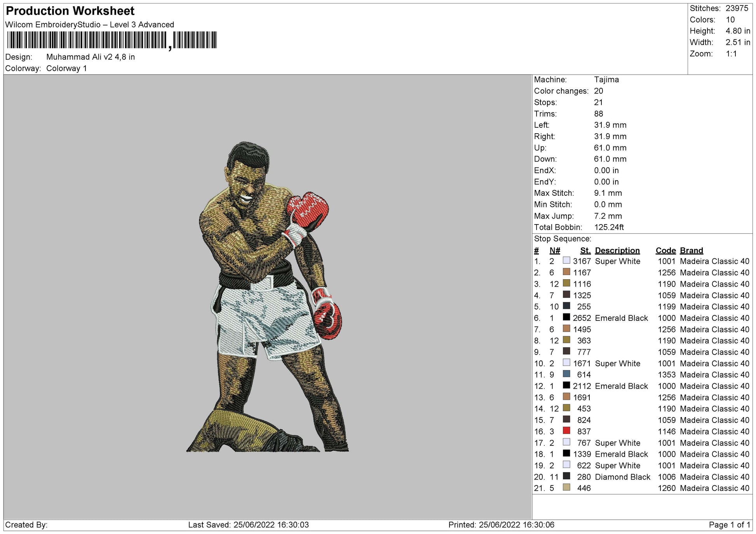The height and width of the screenshot is (534, 756).
Task: Click the olive swatch in stop 3
Action: click(x=566, y=283)
